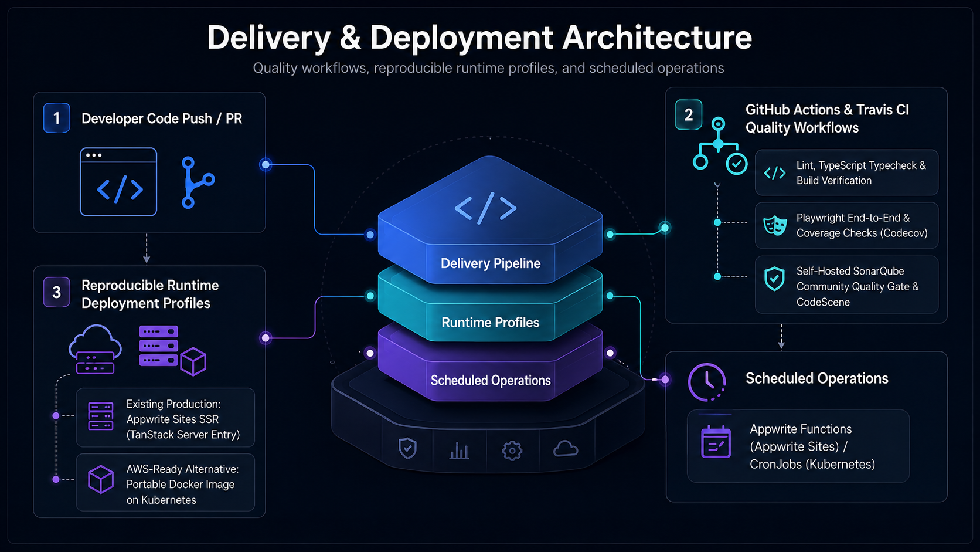Click the code brackets icon beside Lint row
This screenshot has height=552, width=980.
pos(775,173)
